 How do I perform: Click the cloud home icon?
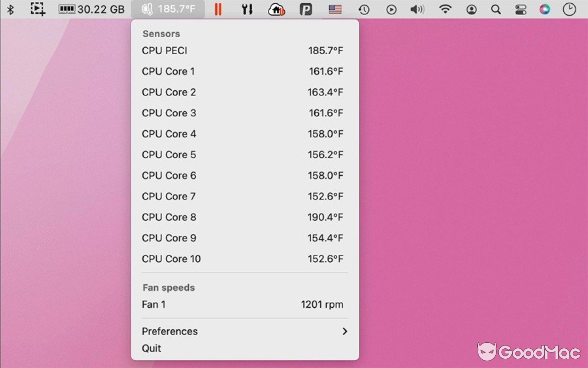click(276, 9)
